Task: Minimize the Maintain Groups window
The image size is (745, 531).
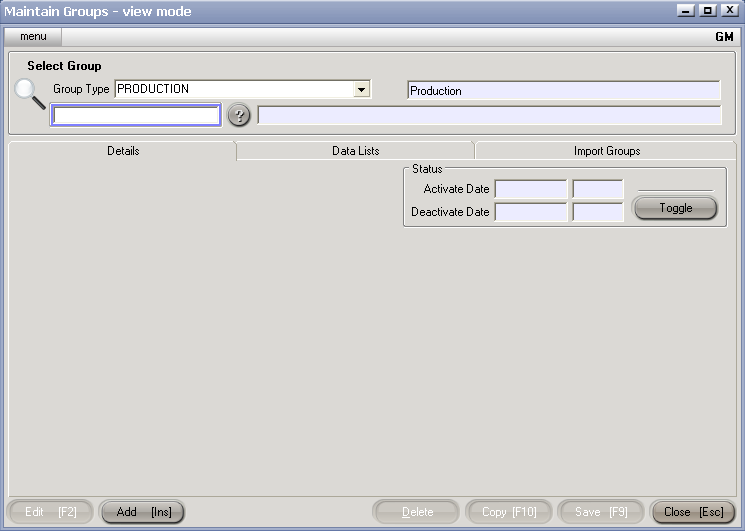Action: point(686,10)
